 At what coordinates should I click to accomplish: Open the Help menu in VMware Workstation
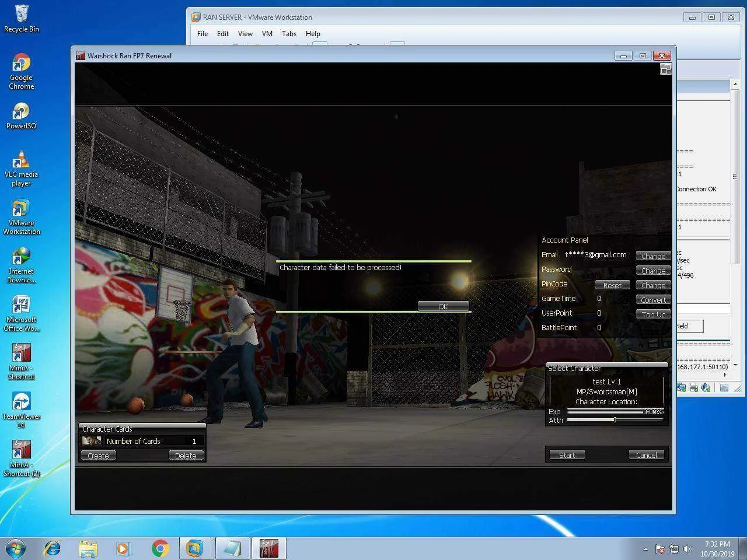313,34
